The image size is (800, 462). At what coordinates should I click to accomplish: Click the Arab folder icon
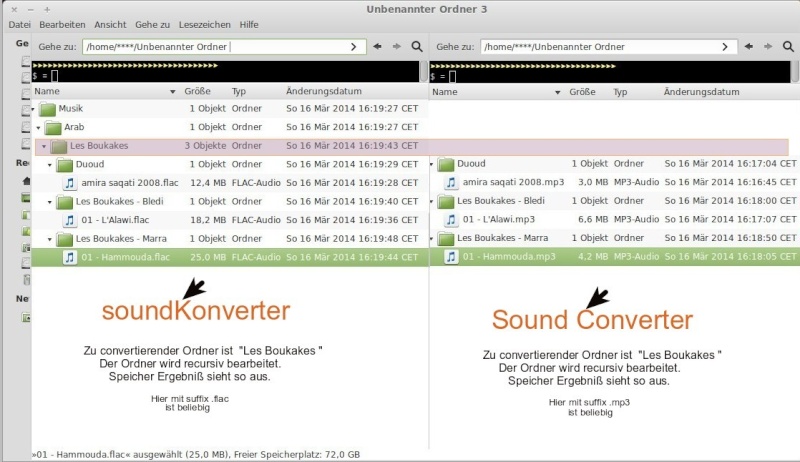(x=53, y=128)
